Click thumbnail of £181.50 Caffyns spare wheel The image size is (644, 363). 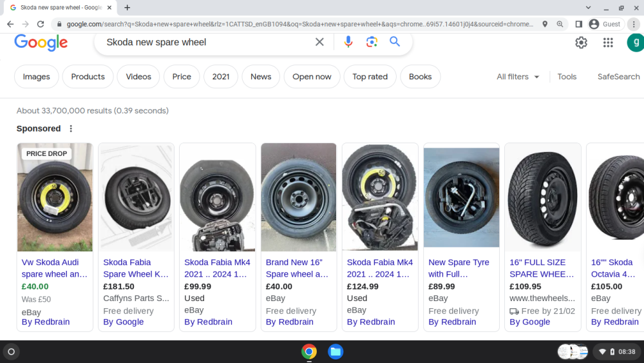click(136, 197)
